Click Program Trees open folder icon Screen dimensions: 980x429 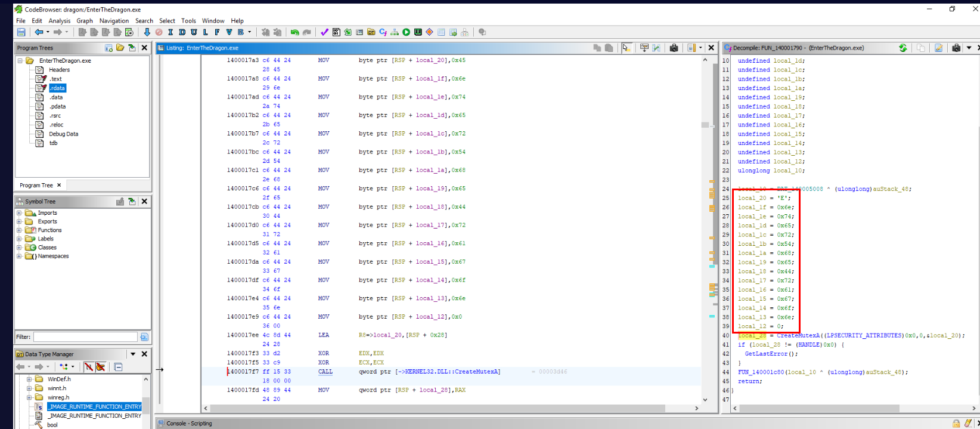click(x=120, y=48)
